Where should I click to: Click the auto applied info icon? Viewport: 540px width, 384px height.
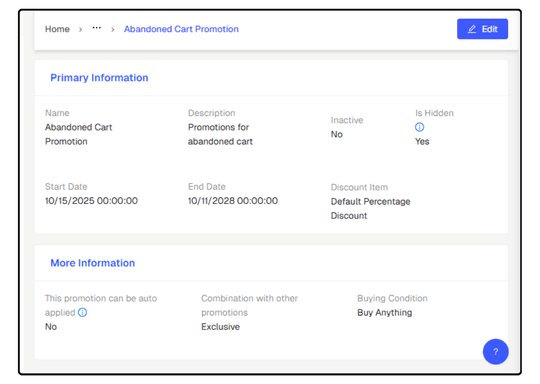[x=83, y=312]
